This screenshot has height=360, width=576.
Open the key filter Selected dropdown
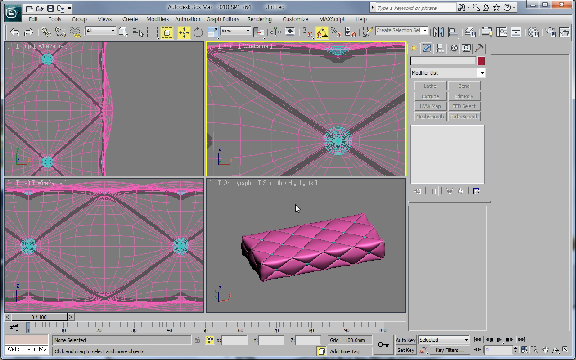444,340
